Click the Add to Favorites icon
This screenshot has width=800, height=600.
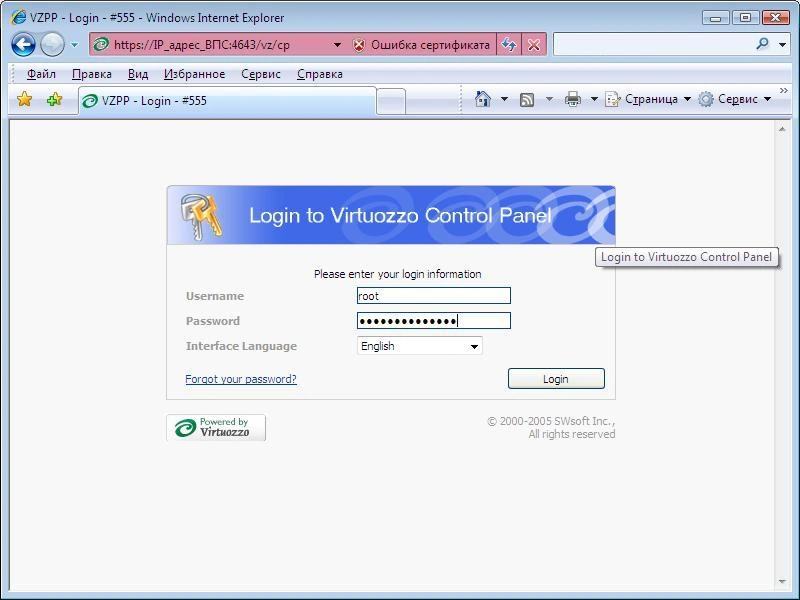coord(55,99)
